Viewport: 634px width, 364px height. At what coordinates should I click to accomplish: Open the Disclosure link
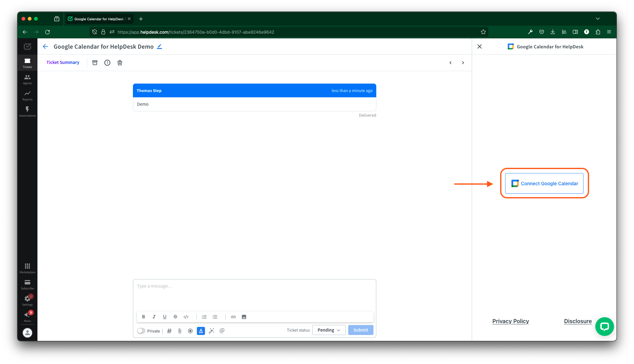[x=578, y=321]
